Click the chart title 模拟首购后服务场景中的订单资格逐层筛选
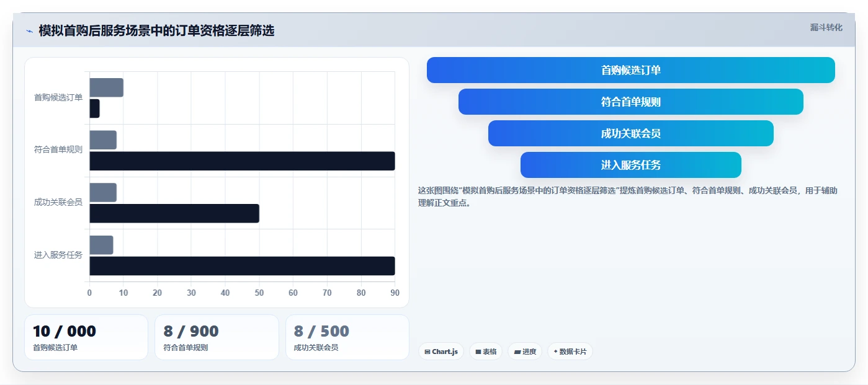 click(x=156, y=31)
